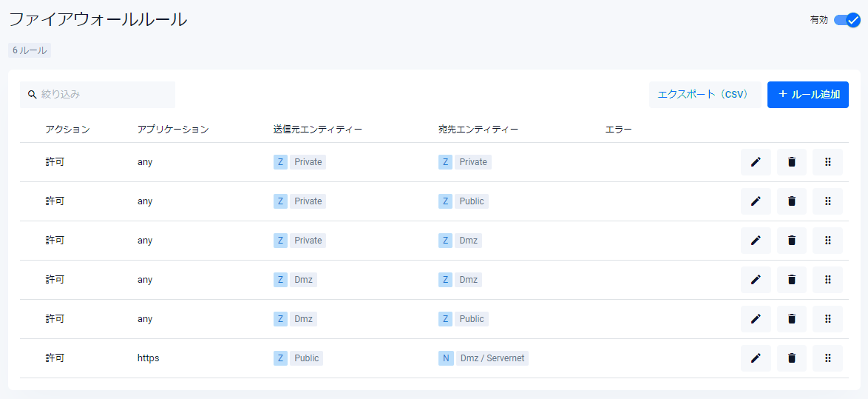Click drag handle of the first rule row
Screen dimensions: 868x399
[827, 162]
